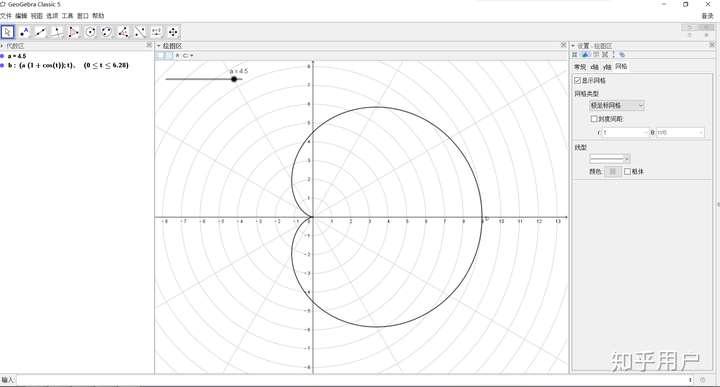Select the Ellipse conic tool

click(107, 32)
